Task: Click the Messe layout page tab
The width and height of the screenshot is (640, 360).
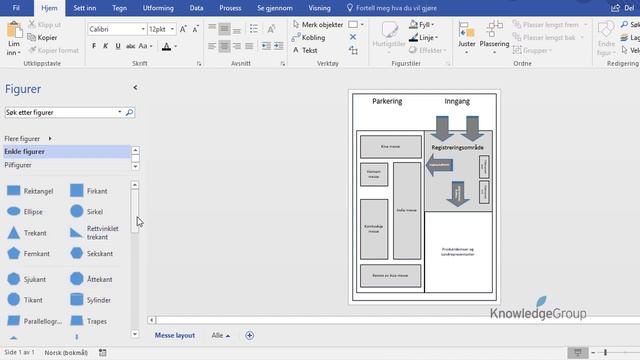Action: (x=175, y=335)
